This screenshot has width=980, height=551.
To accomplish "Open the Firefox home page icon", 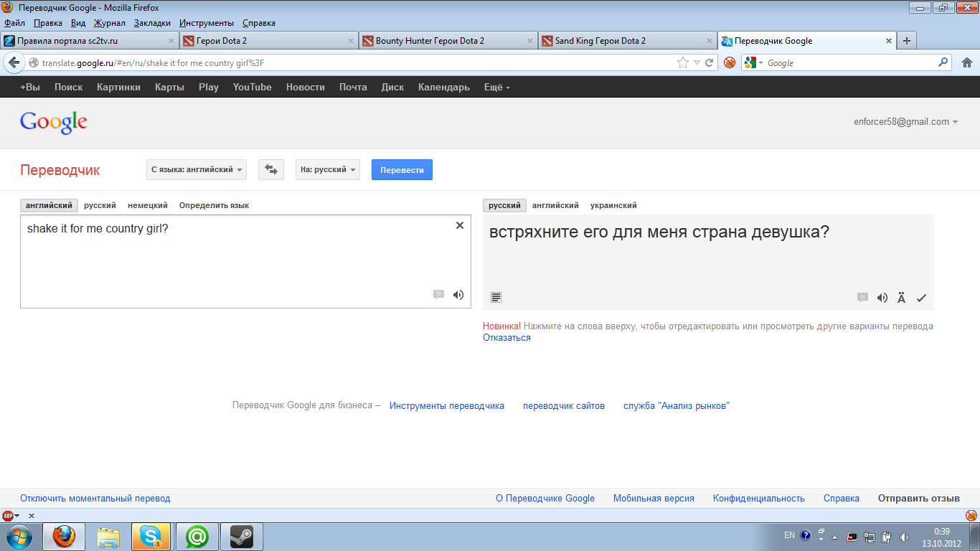I will click(966, 62).
